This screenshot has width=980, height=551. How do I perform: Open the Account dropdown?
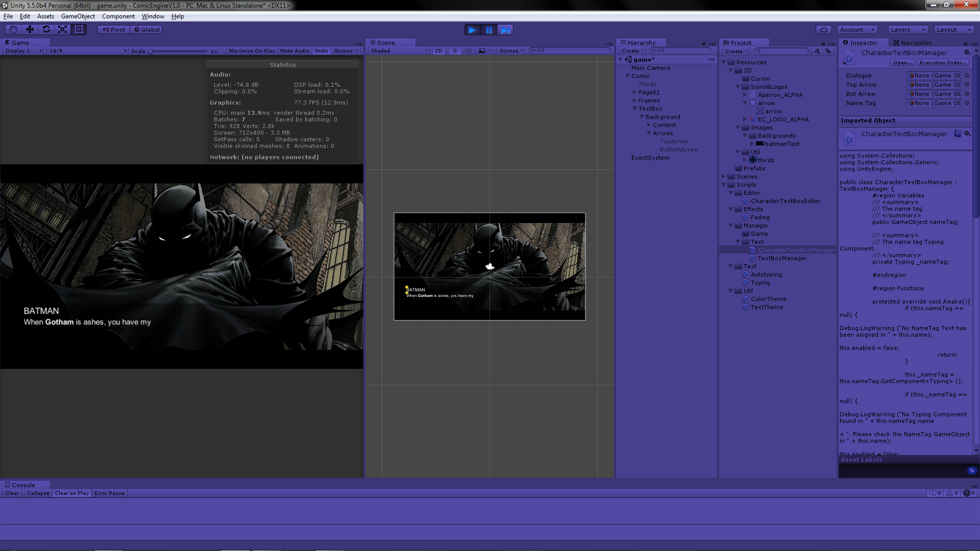coord(857,30)
